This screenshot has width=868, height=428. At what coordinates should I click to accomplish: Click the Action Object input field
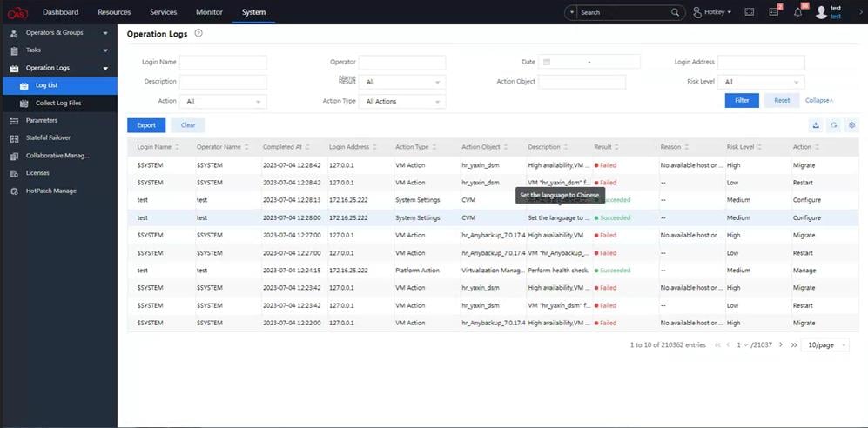click(582, 82)
